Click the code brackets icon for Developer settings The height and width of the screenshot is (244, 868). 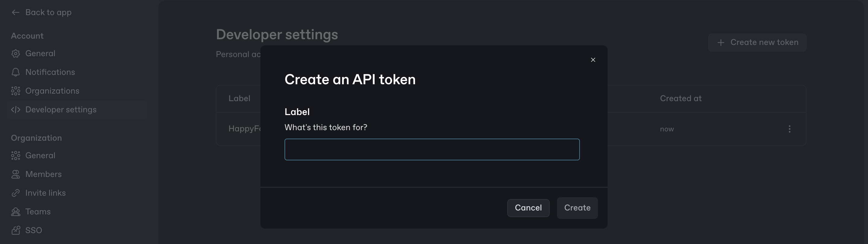pos(15,110)
